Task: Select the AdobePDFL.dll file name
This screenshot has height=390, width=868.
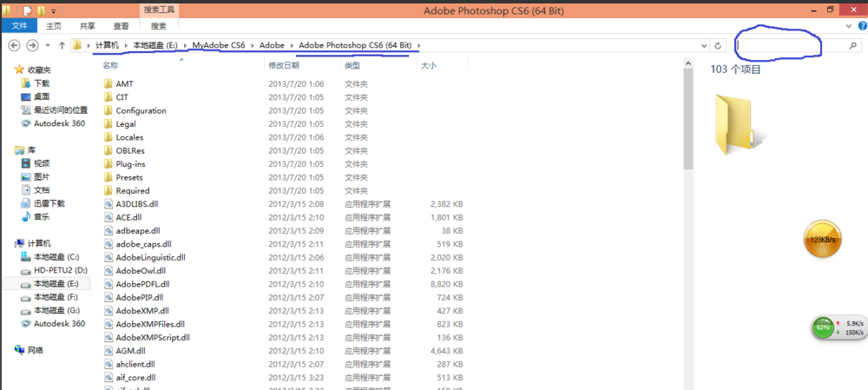Action: click(x=143, y=284)
